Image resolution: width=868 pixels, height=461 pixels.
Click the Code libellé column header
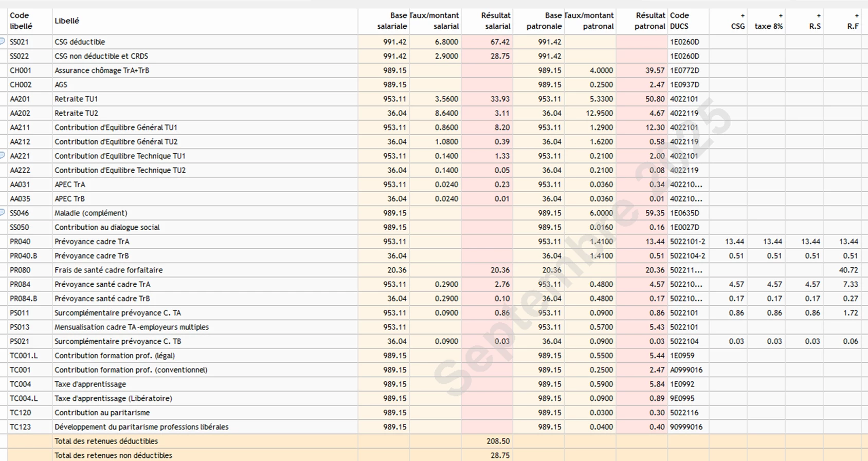[21, 21]
